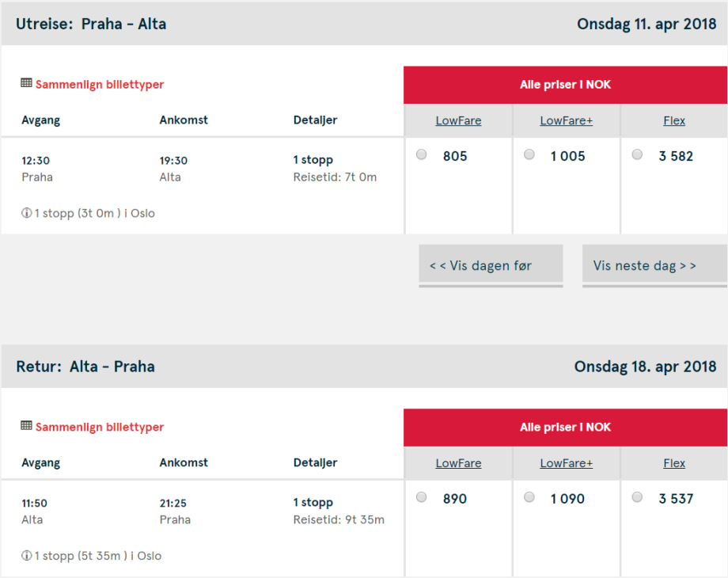Image resolution: width=728 pixels, height=578 pixels.
Task: Select outbound Flex 3 582 radio button
Action: pyautogui.click(x=638, y=155)
